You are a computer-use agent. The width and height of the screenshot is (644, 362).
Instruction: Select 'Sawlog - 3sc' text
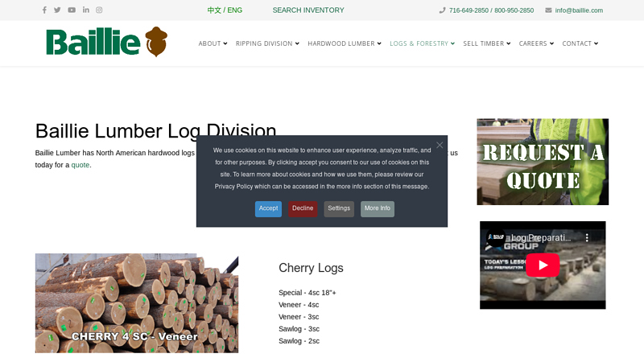point(299,329)
